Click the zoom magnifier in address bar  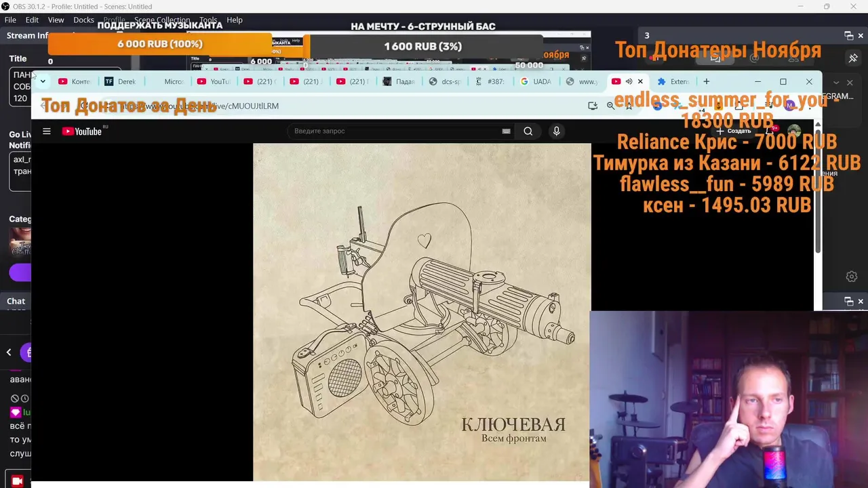(611, 106)
